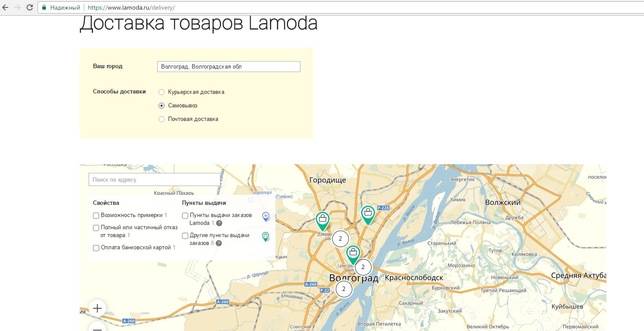The height and width of the screenshot is (331, 644).
Task: Select the Самовывоз delivery option
Action: [x=162, y=106]
